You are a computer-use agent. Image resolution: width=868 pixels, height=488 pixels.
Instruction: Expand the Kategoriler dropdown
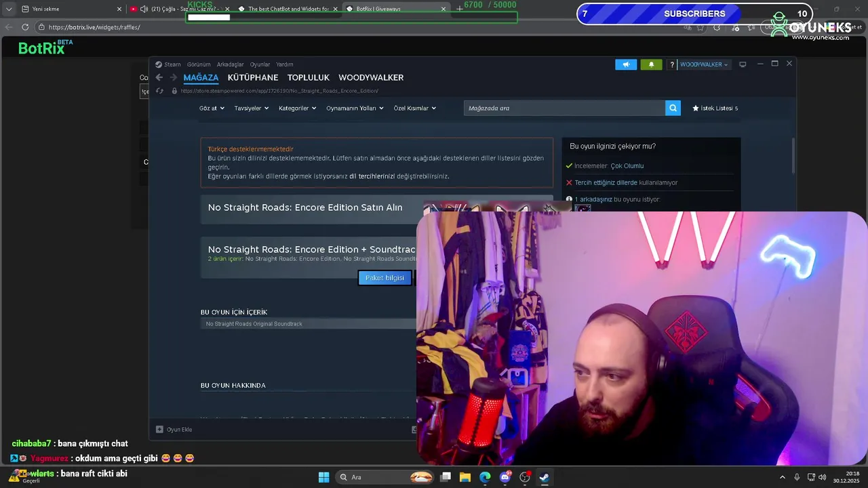pos(298,108)
